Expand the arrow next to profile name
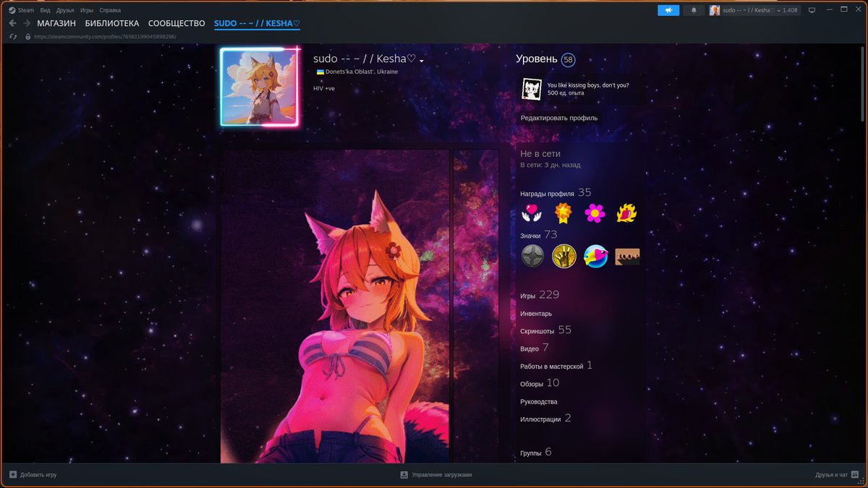Image resolution: width=868 pixels, height=488 pixels. 422,61
